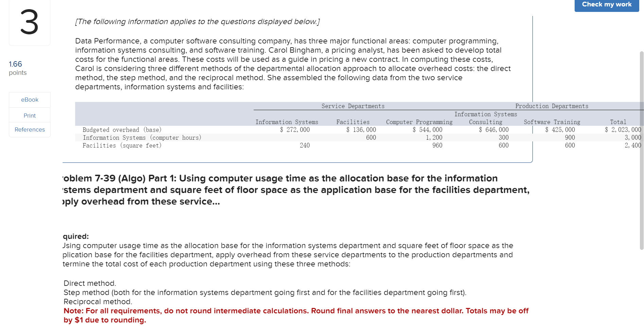Select the Print link
Image resolution: width=644 pixels, height=328 pixels.
coord(30,116)
